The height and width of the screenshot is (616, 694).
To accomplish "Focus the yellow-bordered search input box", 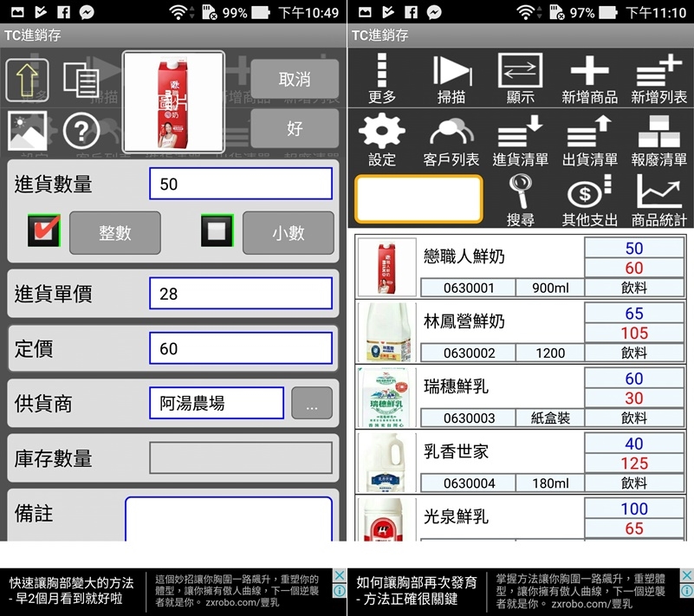I will [x=418, y=198].
